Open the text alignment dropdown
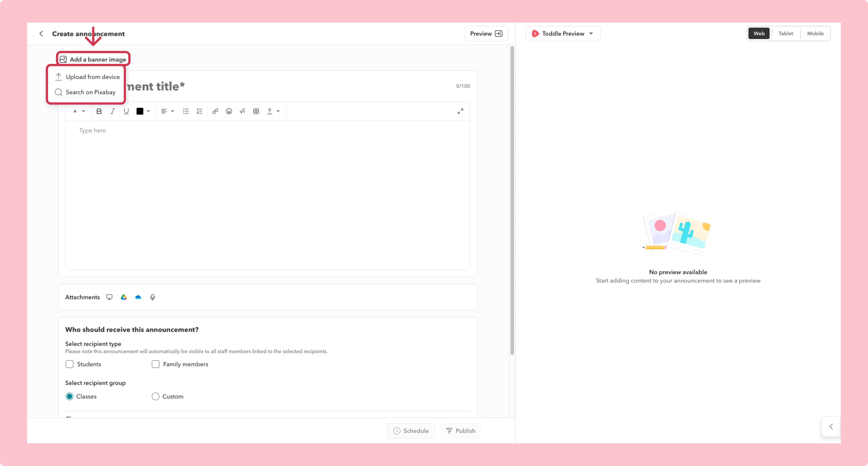 [167, 111]
